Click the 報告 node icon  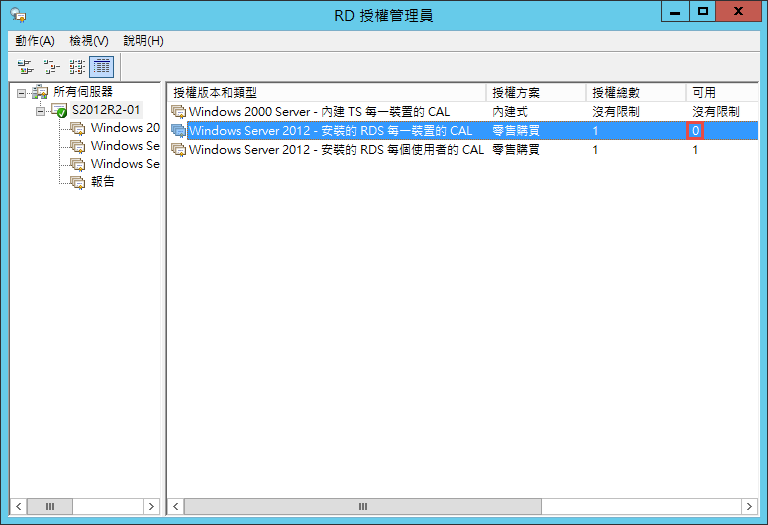click(x=77, y=182)
